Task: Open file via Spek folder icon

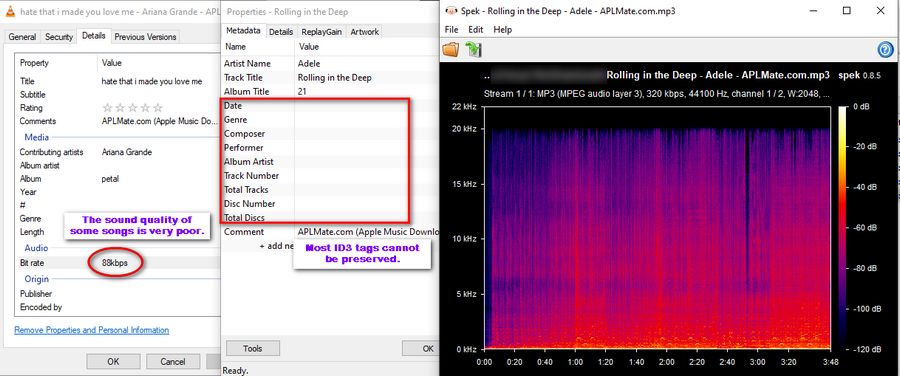Action: coord(451,49)
